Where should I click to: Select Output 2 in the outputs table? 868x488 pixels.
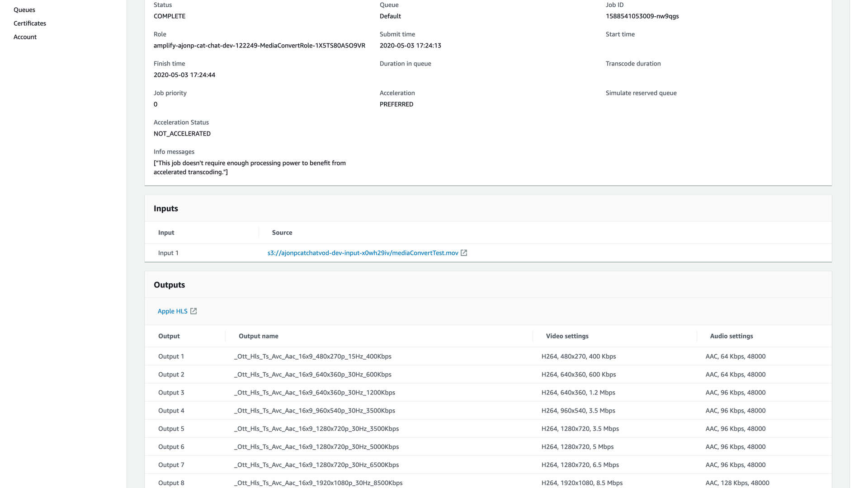click(x=171, y=375)
